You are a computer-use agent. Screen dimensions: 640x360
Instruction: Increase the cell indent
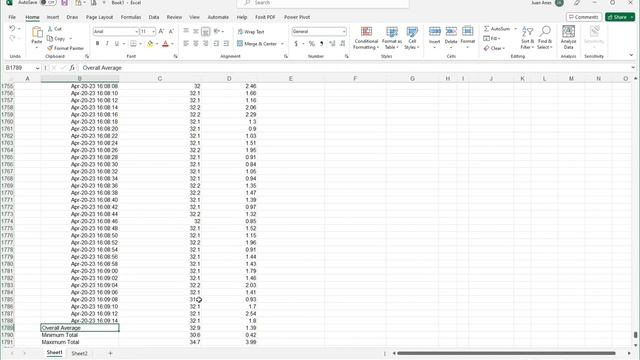tap(226, 44)
